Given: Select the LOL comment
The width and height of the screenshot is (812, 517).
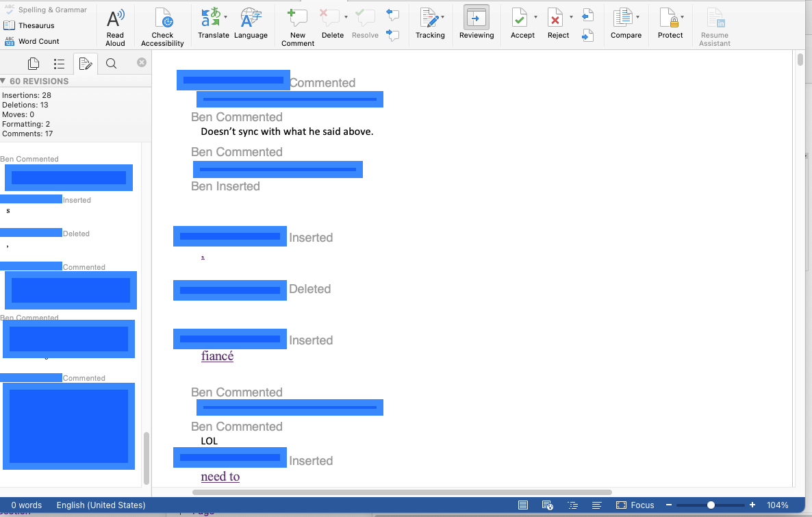Looking at the screenshot, I should [210, 441].
